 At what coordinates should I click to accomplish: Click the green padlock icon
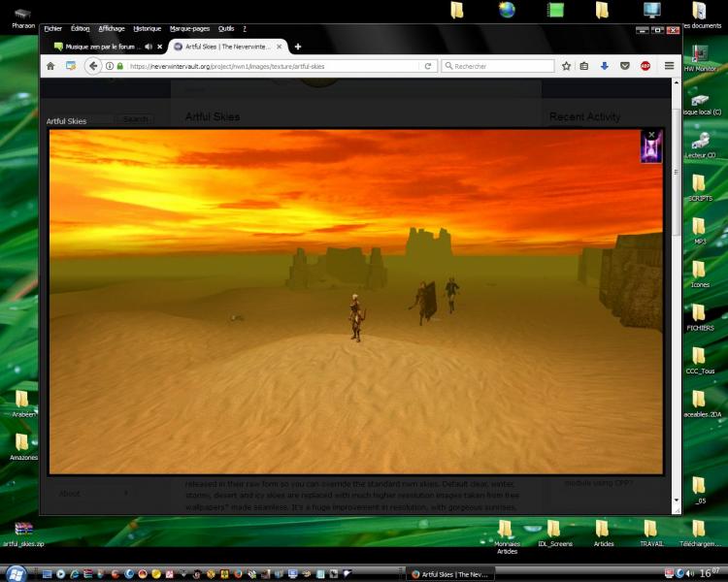pos(119,66)
